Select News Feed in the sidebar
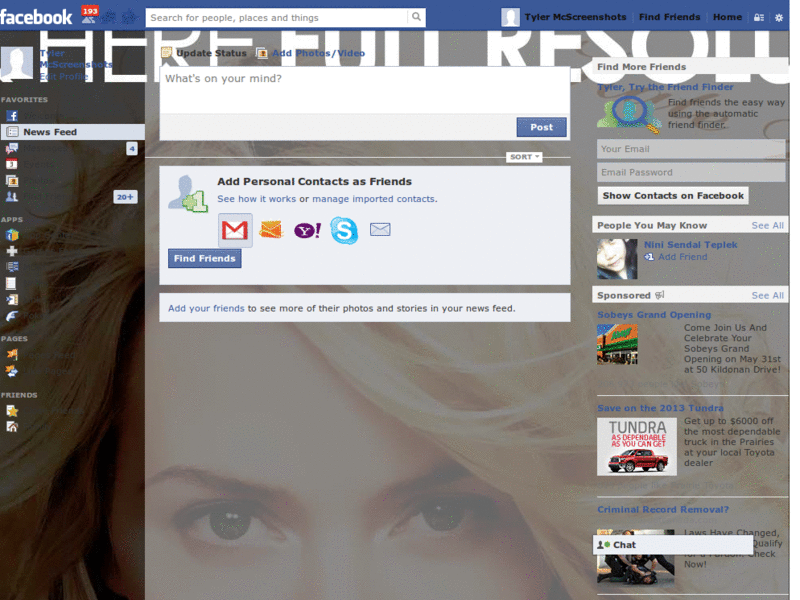The width and height of the screenshot is (800, 600). (72, 132)
